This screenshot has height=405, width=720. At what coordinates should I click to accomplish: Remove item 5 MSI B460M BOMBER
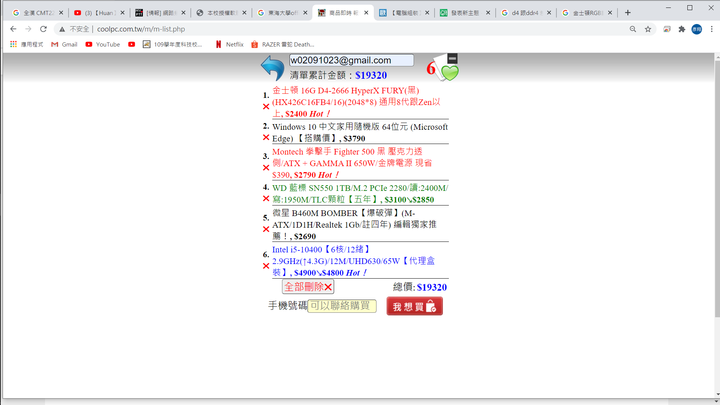point(266,229)
